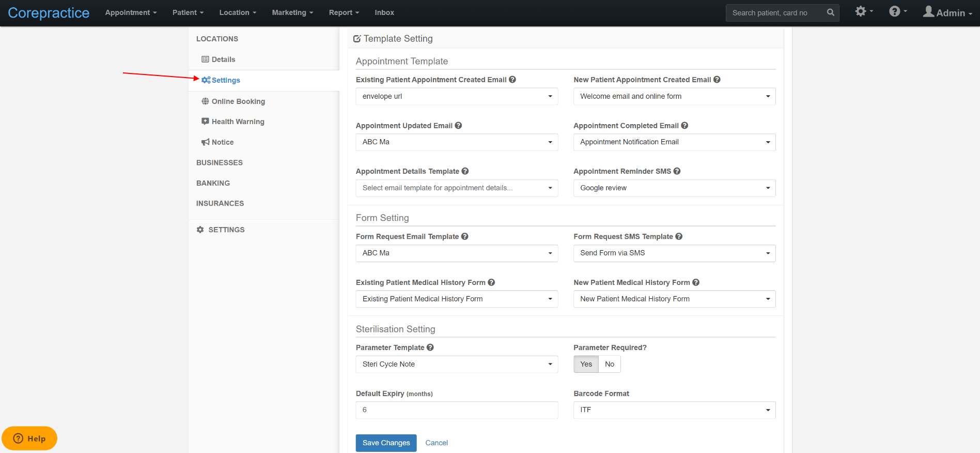Show help for Form Request Email Template
980x453 pixels.
tap(465, 236)
